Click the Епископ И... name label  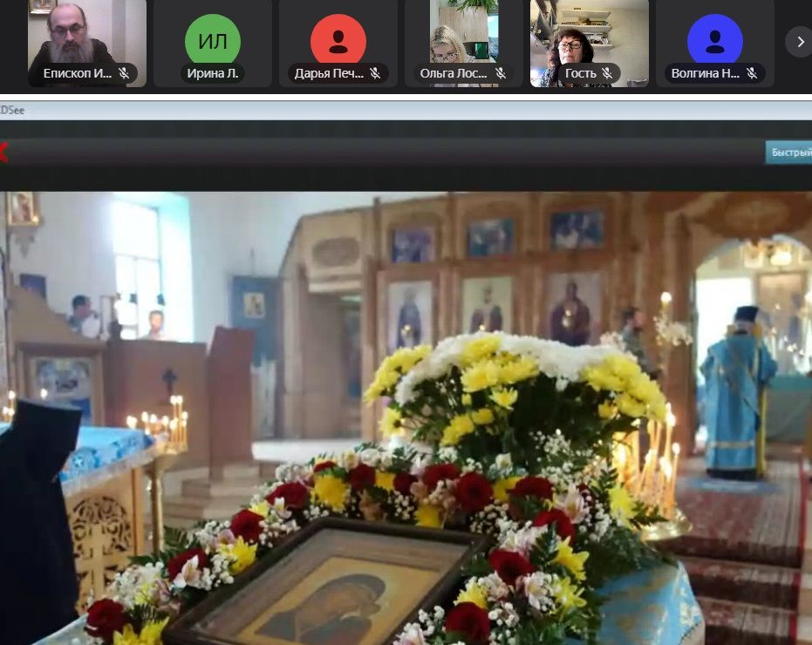pos(78,74)
